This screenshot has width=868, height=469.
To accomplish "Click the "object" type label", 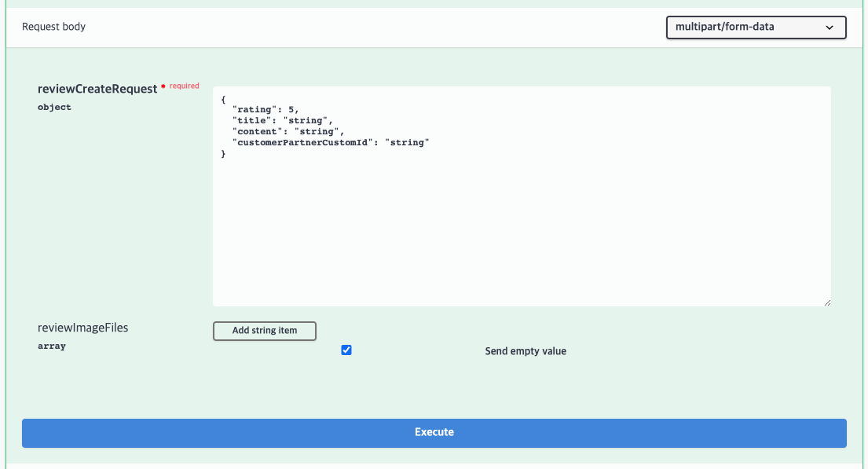I will (x=54, y=107).
